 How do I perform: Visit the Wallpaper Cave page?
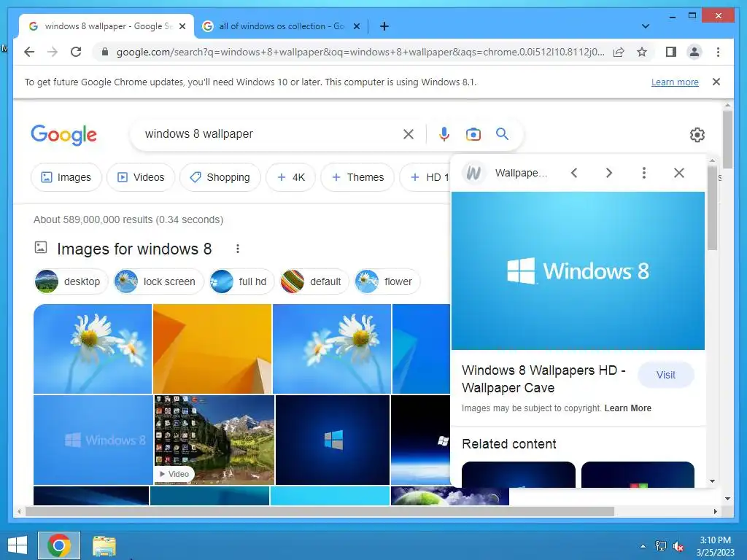pos(665,375)
